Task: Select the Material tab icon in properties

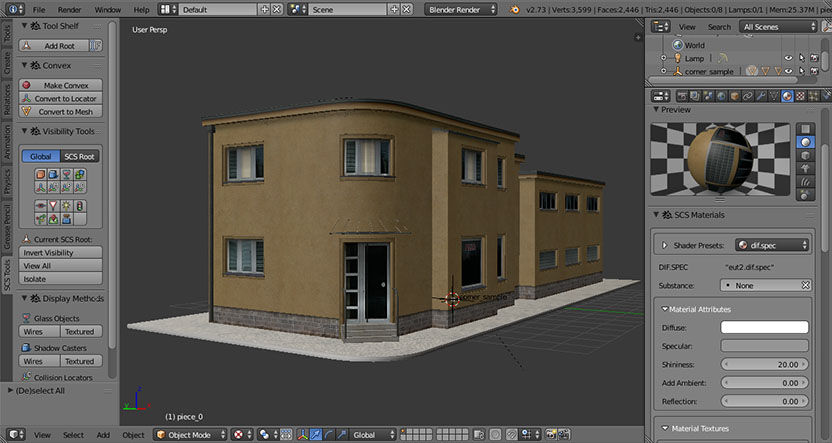Action: 787,96
